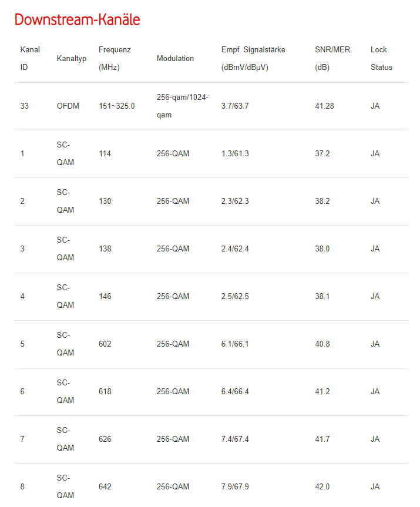Click SNR value 41.7
The height and width of the screenshot is (507, 420).
coord(322,439)
